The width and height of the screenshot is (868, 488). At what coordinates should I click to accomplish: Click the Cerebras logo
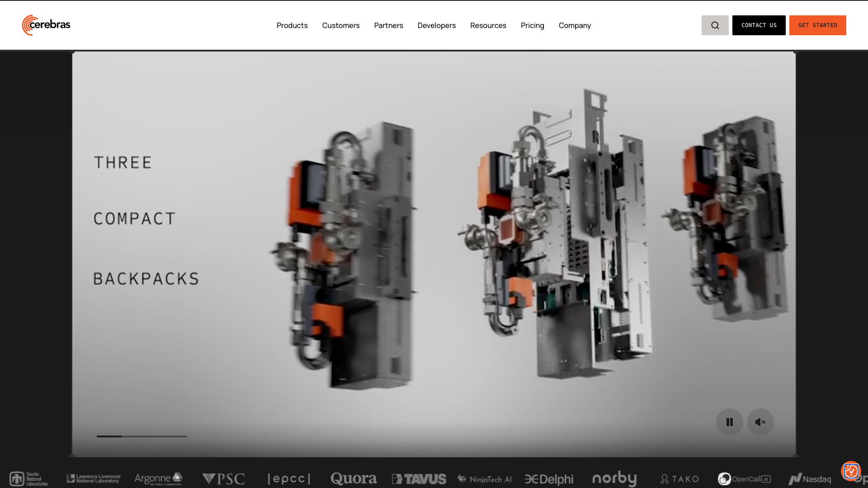click(x=46, y=25)
